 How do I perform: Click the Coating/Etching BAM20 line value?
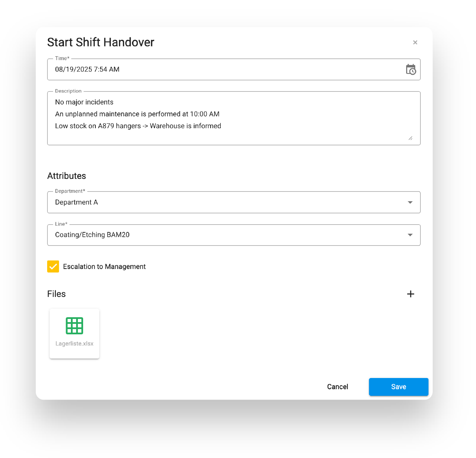pos(92,235)
